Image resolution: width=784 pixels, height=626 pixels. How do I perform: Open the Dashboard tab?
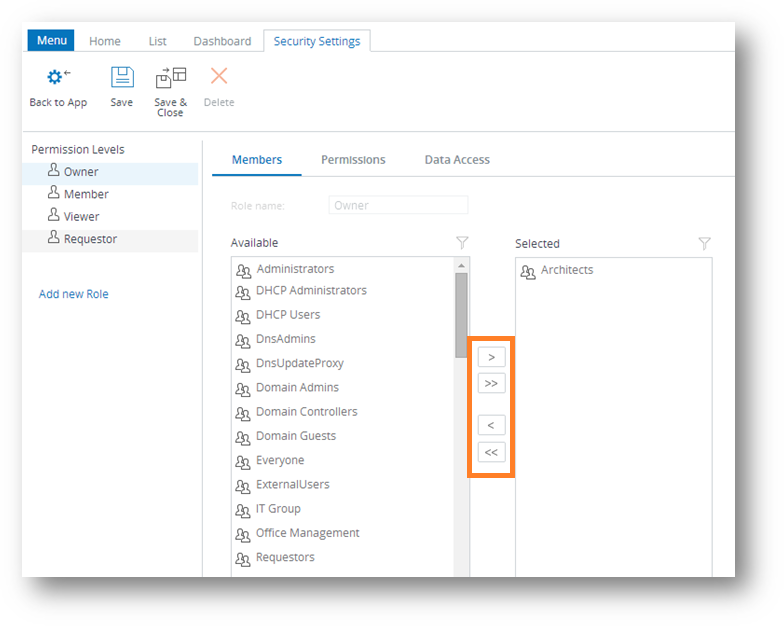[x=222, y=41]
